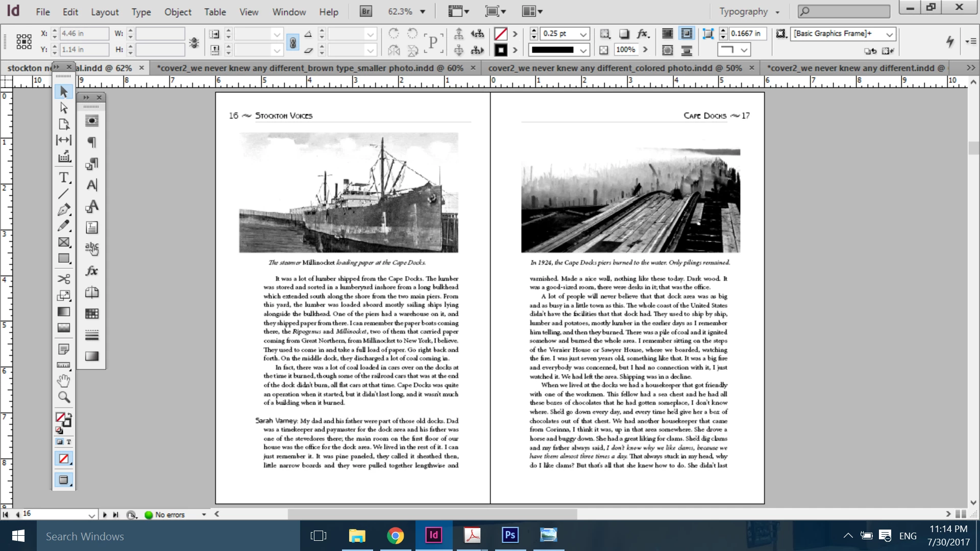The image size is (980, 551).
Task: Expand the Basic Graphics Frame style dropdown
Action: pos(890,34)
